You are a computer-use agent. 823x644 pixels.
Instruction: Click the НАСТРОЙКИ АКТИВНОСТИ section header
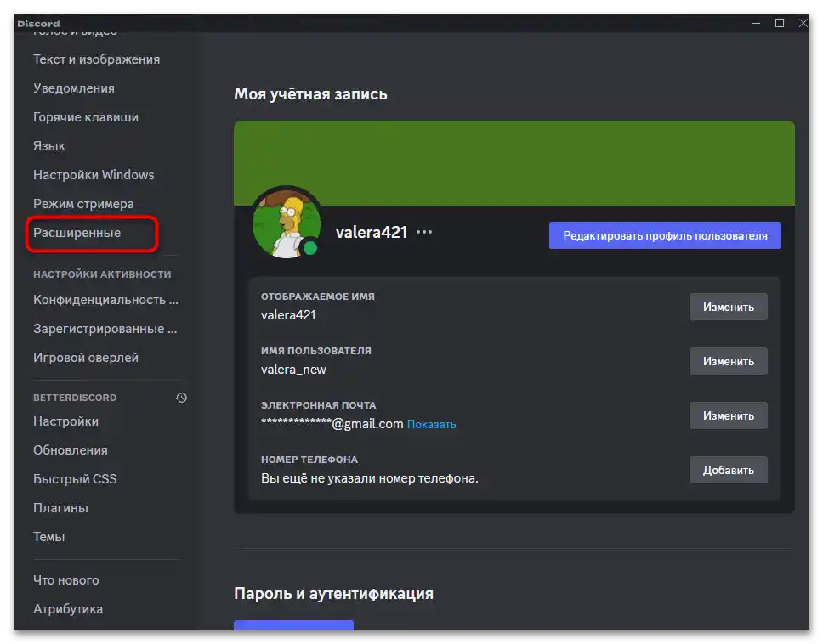102,274
